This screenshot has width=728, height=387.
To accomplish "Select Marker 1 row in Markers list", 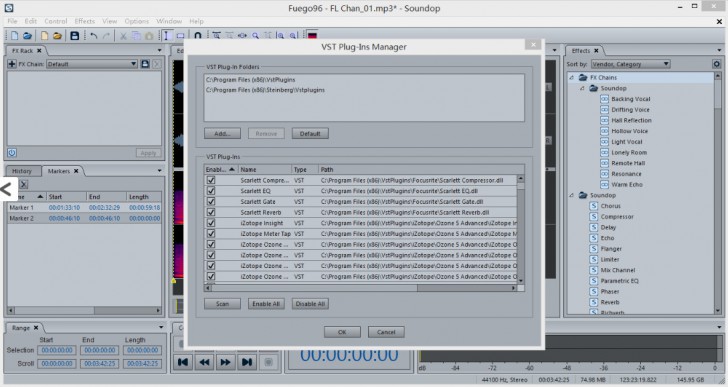I will [x=84, y=207].
